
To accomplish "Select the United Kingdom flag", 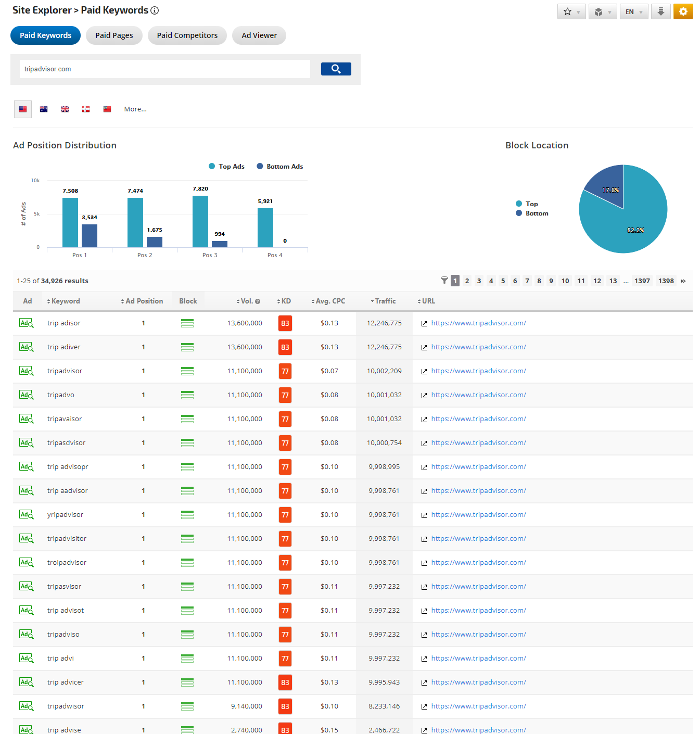I will point(65,109).
